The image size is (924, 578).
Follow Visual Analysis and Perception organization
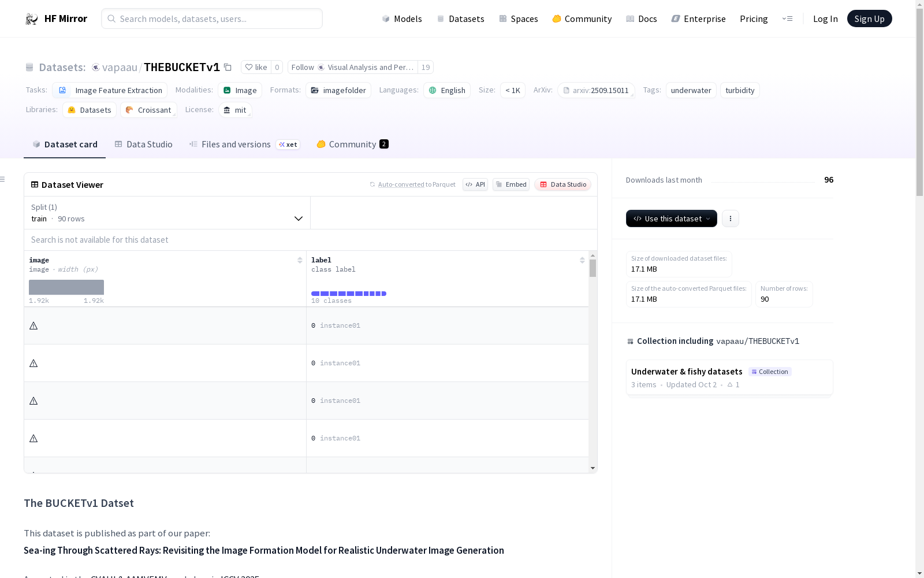[x=352, y=67]
